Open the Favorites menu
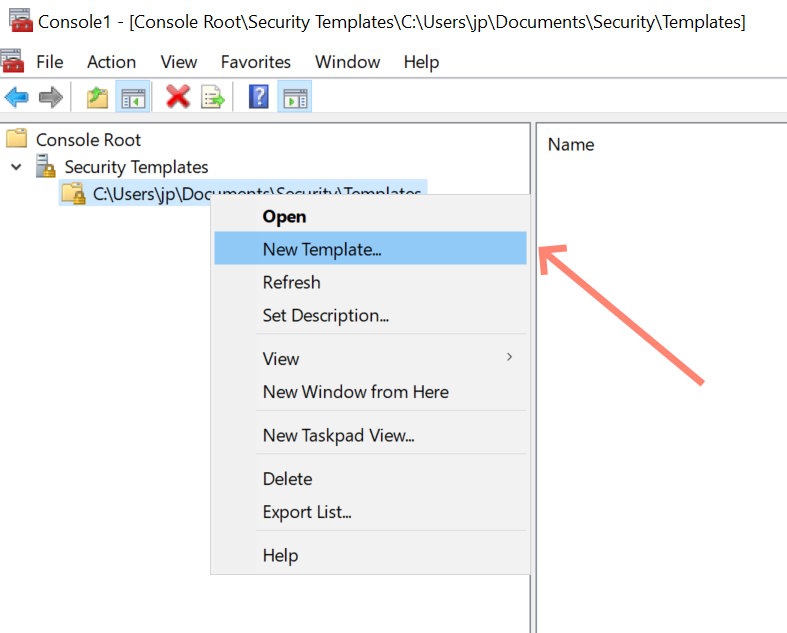 coord(255,62)
